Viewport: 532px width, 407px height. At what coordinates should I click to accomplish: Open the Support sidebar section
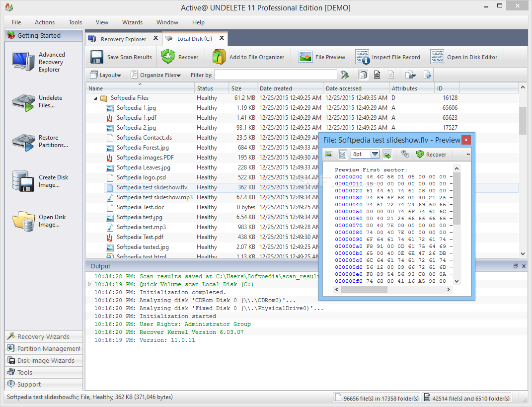pos(44,384)
